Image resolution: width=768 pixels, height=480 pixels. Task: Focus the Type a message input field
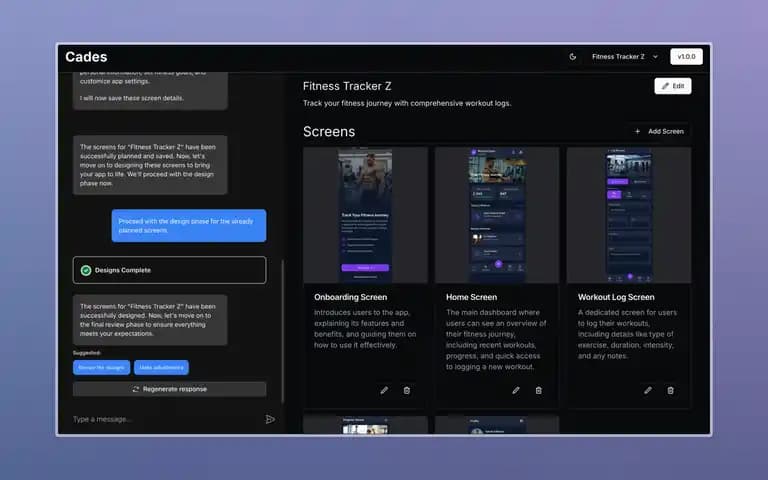pyautogui.click(x=164, y=419)
